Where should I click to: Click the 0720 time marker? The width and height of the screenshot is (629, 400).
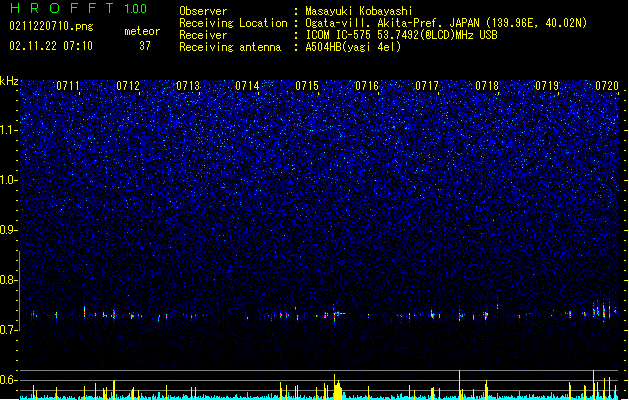coord(607,86)
